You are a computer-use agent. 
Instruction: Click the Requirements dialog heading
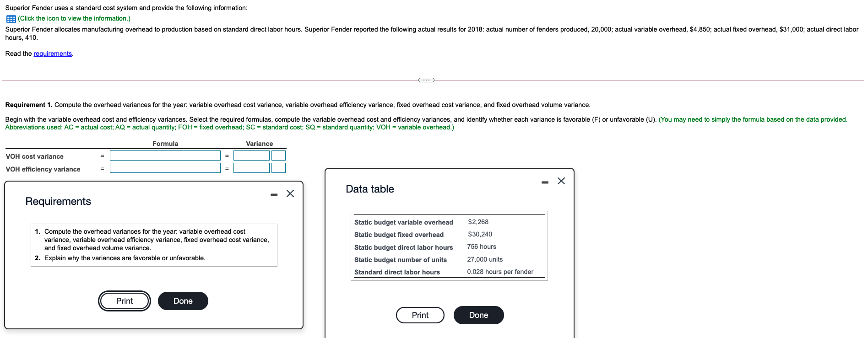click(58, 201)
